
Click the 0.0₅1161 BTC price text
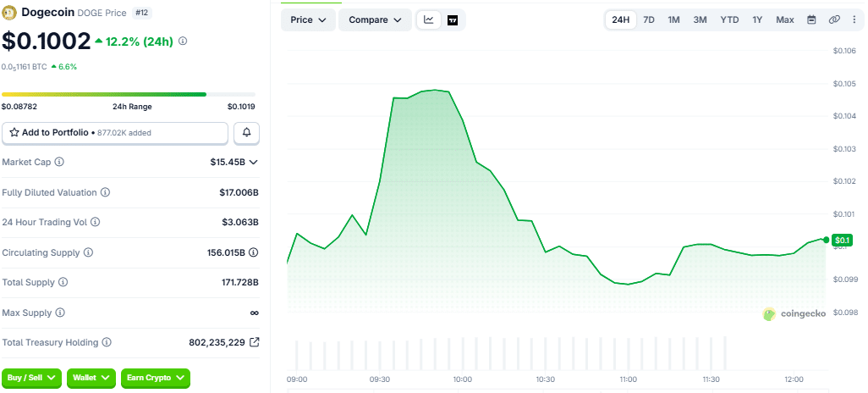coord(24,67)
